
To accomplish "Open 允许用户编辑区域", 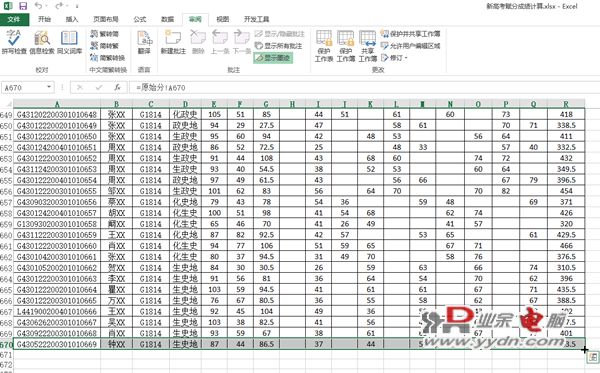I will [410, 46].
